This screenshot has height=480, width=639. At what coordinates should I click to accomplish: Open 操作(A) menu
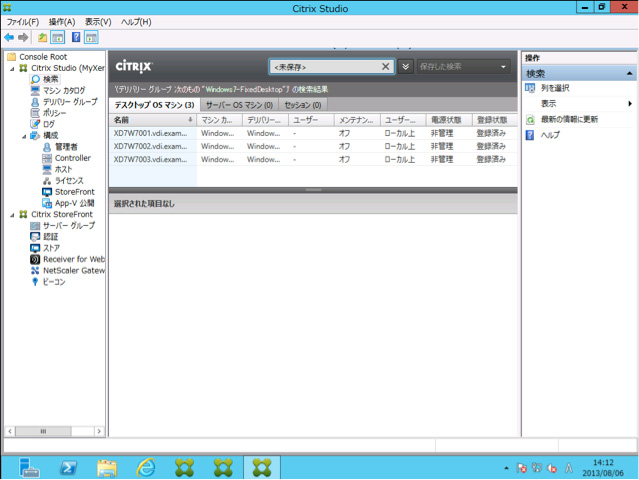pyautogui.click(x=62, y=22)
